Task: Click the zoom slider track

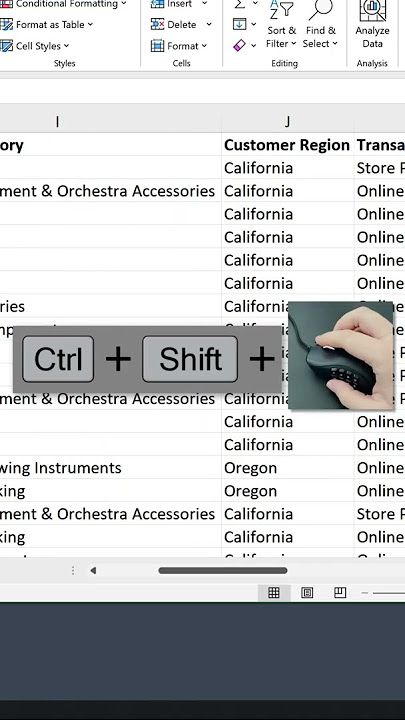Action: (389, 593)
